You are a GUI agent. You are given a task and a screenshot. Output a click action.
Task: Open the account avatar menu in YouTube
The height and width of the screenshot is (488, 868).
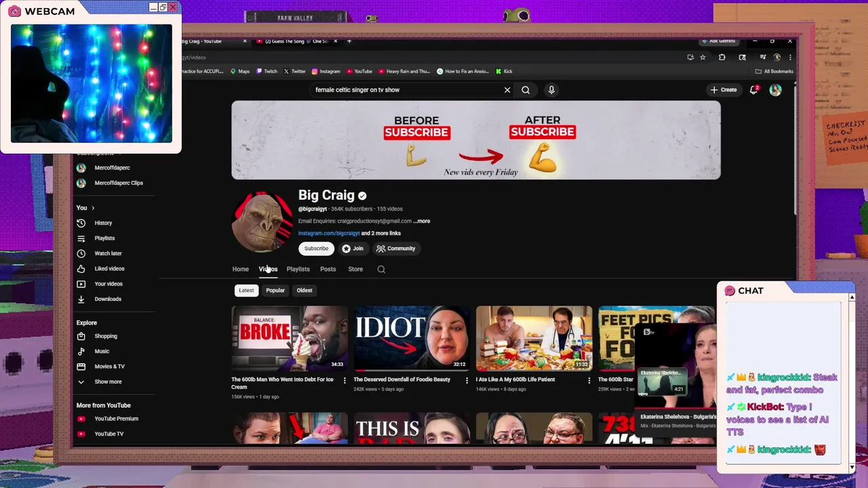[x=775, y=89]
